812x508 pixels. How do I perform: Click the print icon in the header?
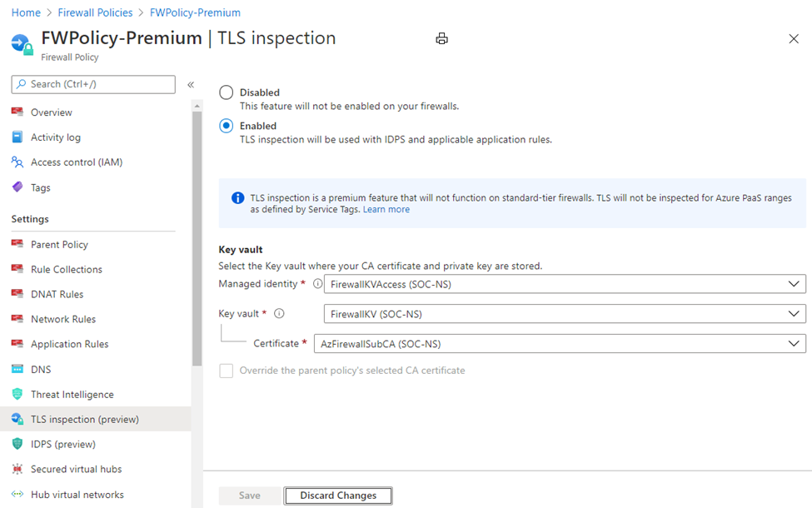coord(441,38)
